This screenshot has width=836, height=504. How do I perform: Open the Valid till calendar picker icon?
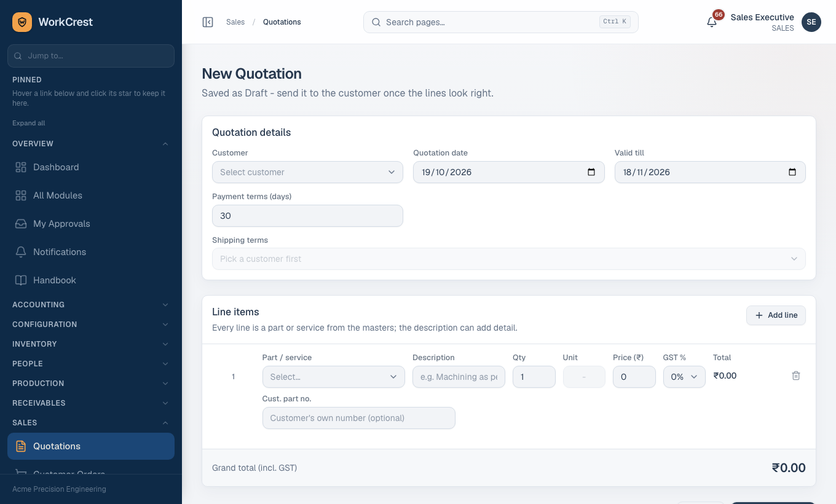click(792, 172)
